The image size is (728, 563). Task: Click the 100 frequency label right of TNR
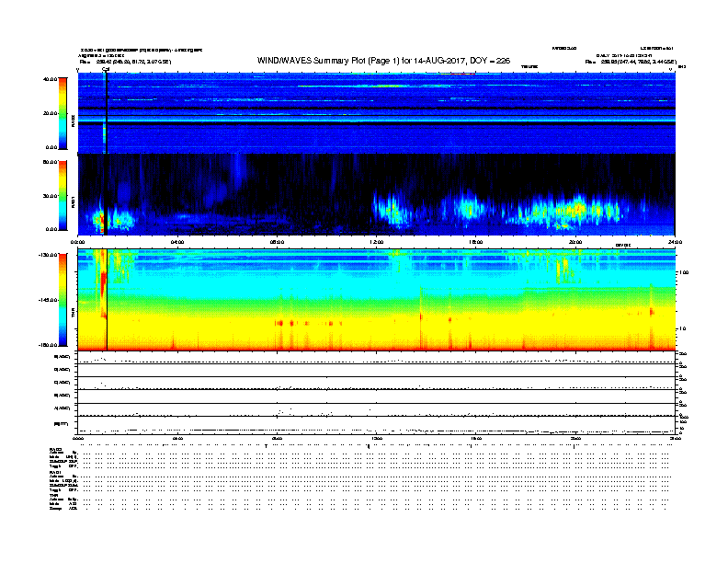pos(684,272)
